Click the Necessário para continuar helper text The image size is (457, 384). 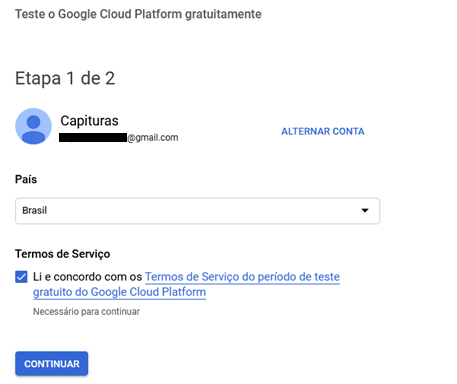coord(86,312)
